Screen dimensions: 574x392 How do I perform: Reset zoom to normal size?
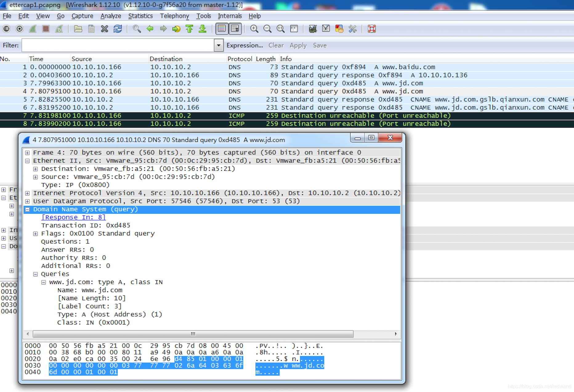[x=281, y=29]
